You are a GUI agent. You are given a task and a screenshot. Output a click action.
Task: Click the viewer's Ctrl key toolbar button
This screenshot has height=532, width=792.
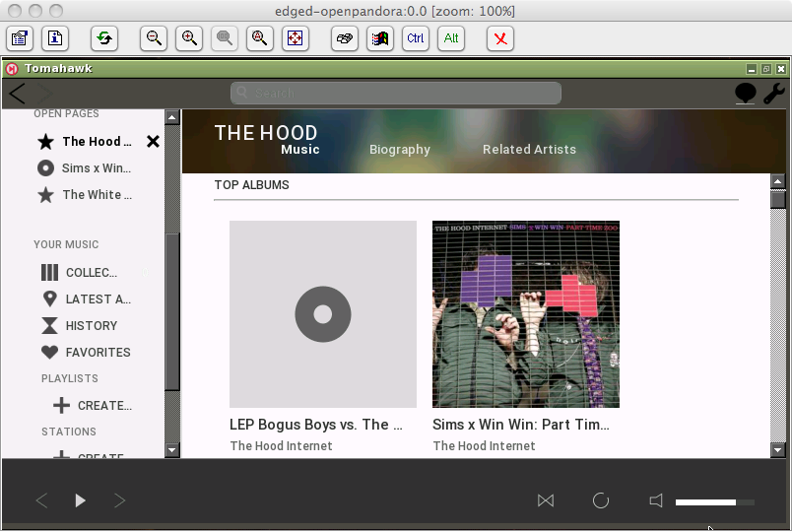[x=416, y=38]
